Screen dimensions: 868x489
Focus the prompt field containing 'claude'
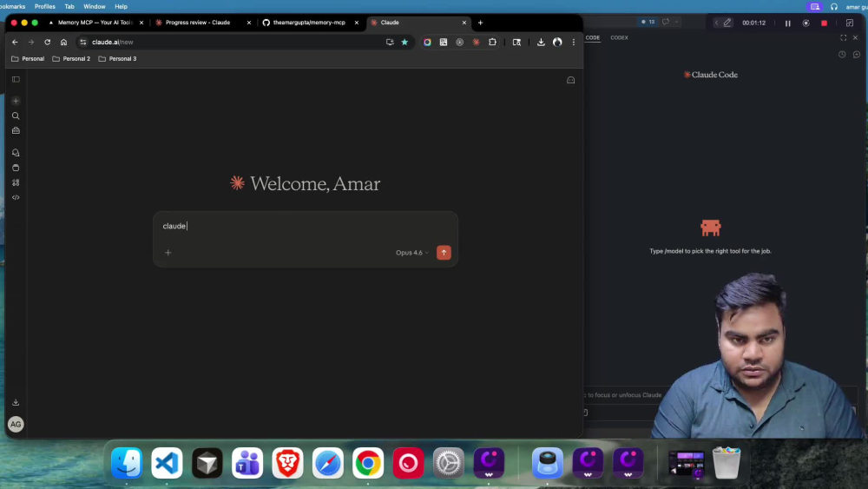305,226
